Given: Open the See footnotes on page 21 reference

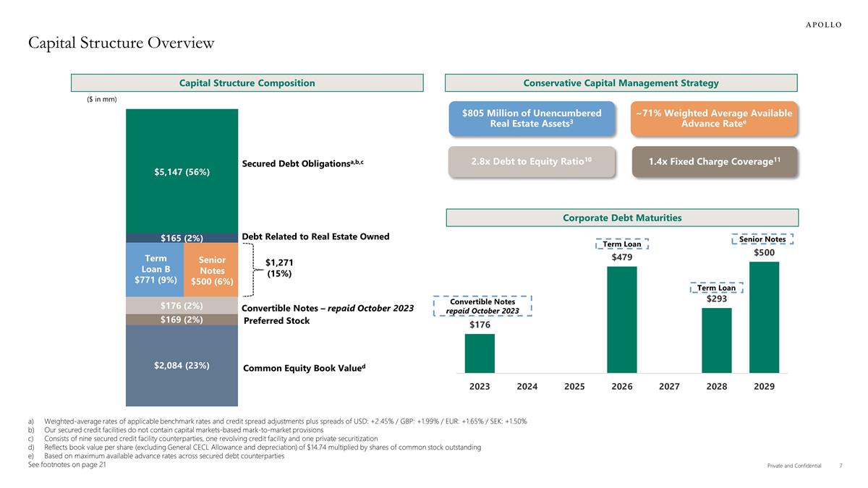Looking at the screenshot, I should (x=67, y=465).
